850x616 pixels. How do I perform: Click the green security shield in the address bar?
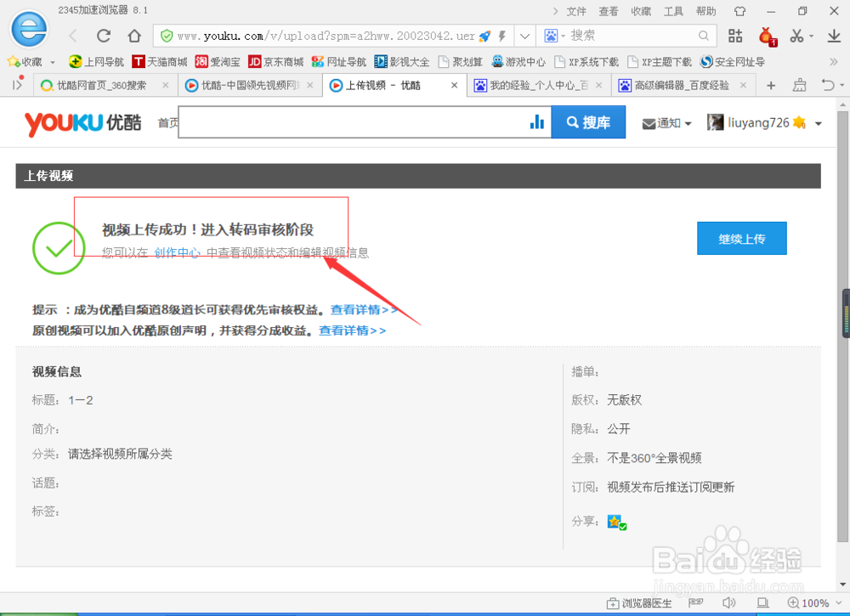click(x=167, y=36)
